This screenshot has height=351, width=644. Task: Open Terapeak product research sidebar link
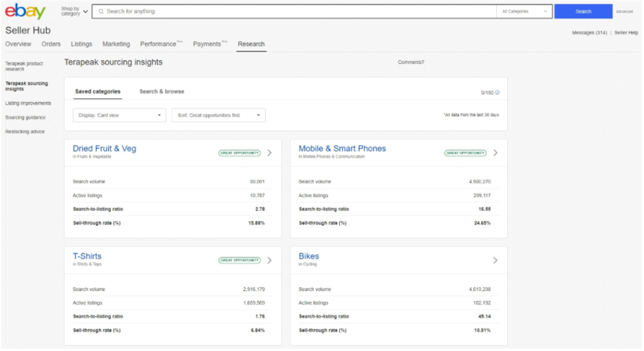pyautogui.click(x=24, y=66)
